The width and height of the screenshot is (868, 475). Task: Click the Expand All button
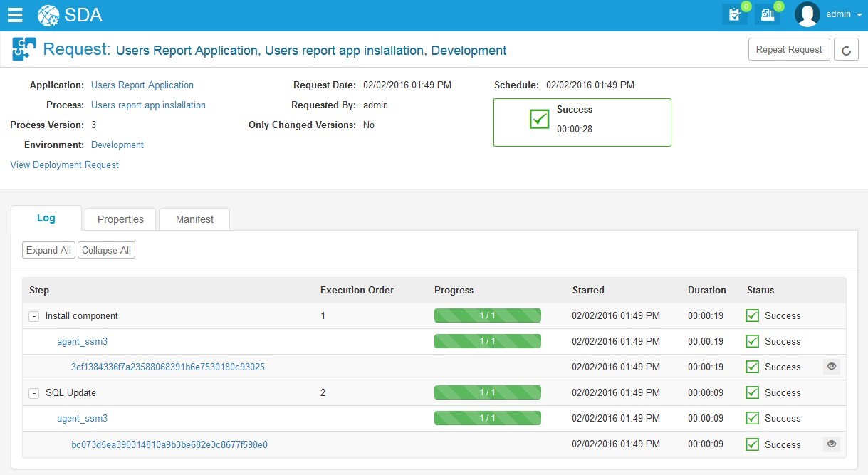(48, 250)
